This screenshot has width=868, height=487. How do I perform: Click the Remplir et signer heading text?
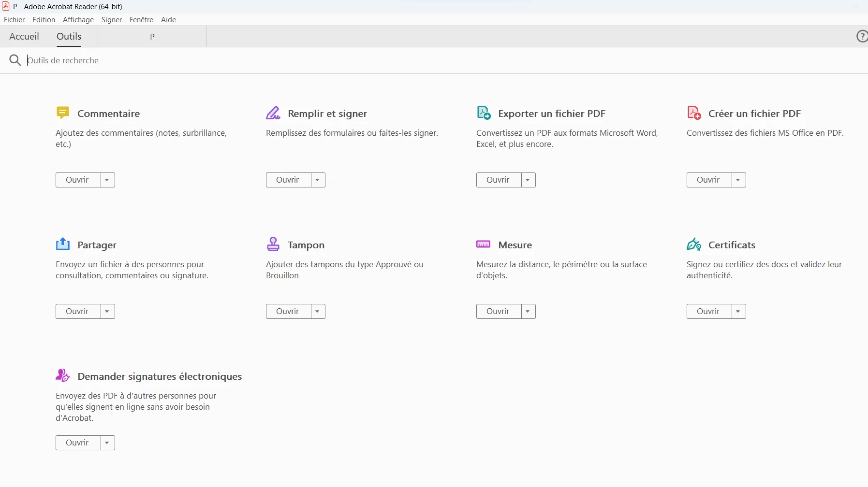tap(327, 114)
